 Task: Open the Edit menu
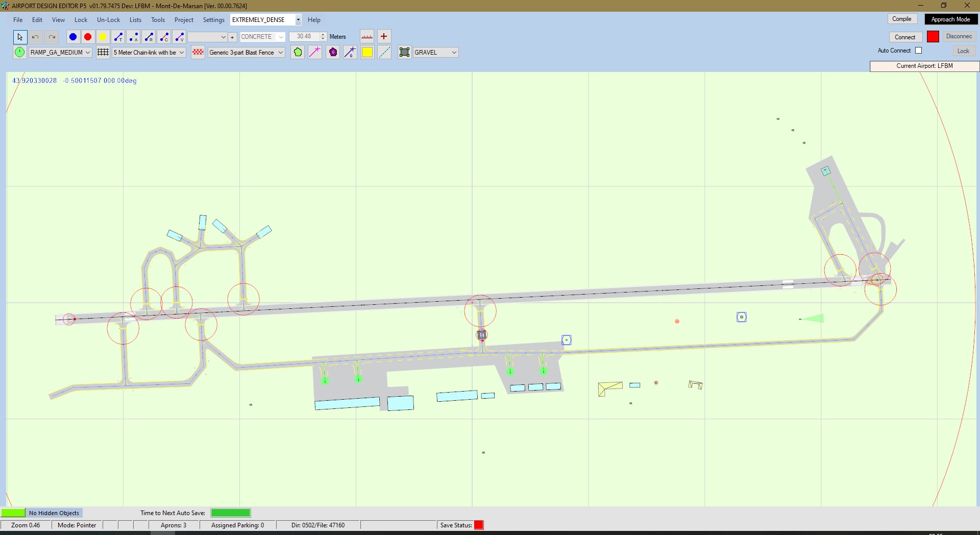[37, 20]
